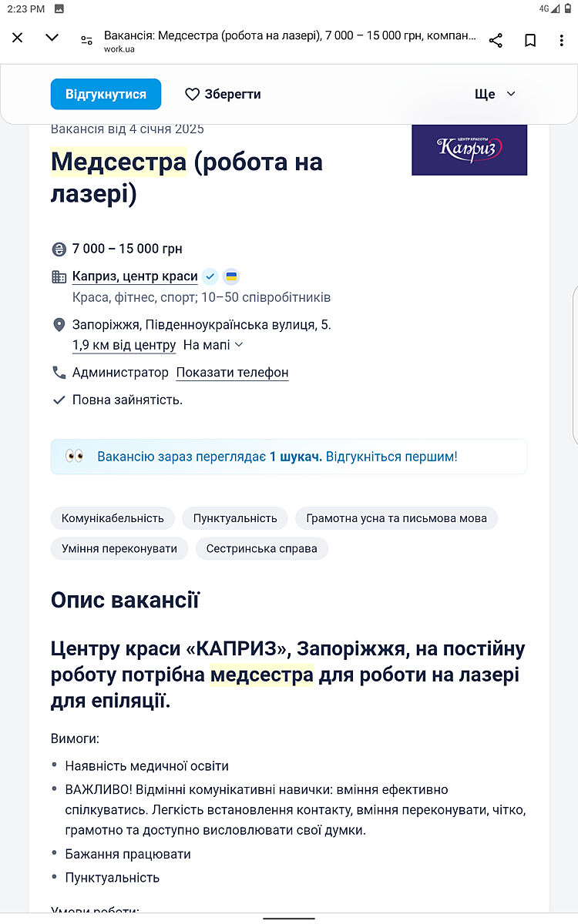578x924 pixels.
Task: Select the Пунктуальність skill tag
Action: point(235,518)
